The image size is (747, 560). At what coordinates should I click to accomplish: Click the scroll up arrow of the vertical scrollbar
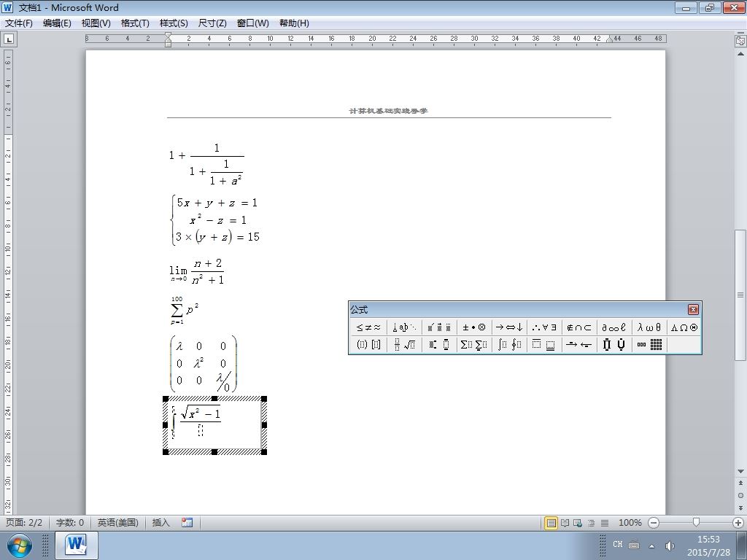point(740,54)
